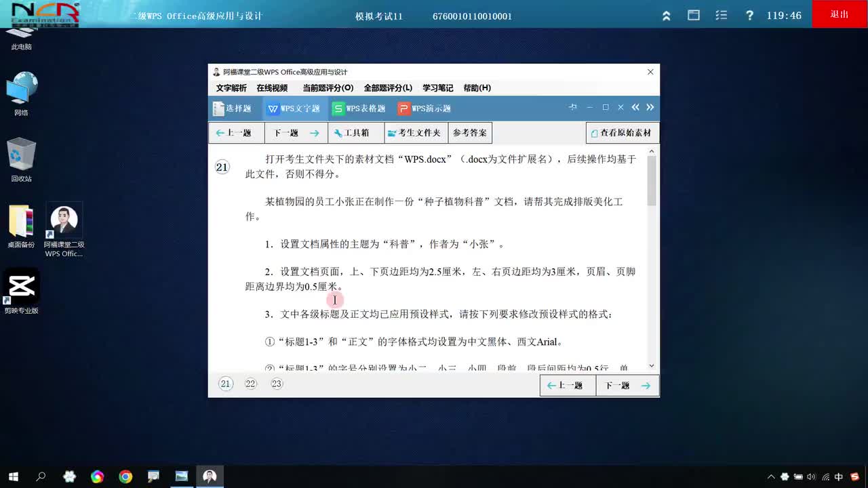Open the 学习笔记 menu
868x488 pixels.
[x=438, y=88]
